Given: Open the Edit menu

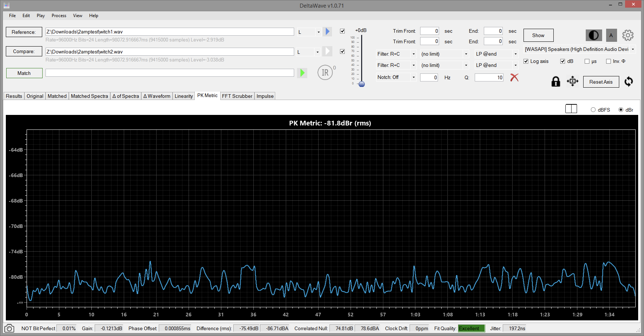Looking at the screenshot, I should coord(26,16).
